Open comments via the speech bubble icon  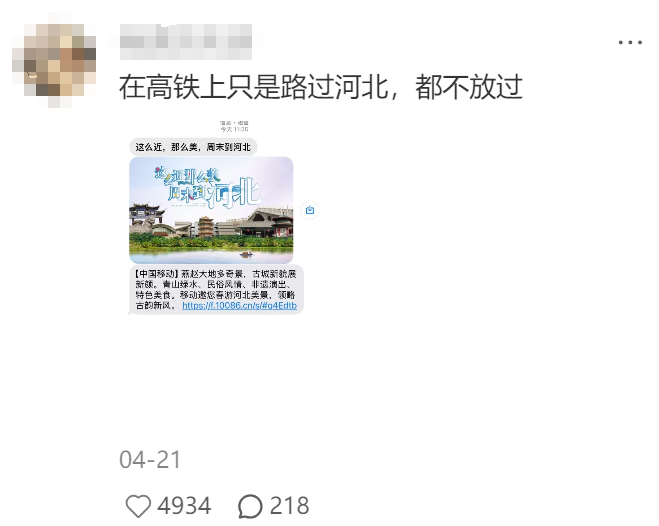[x=250, y=506]
